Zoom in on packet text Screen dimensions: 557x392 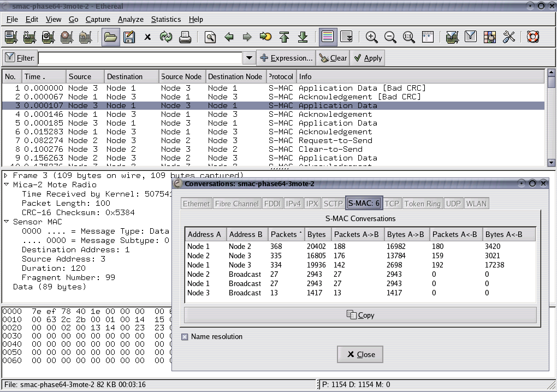pos(372,37)
